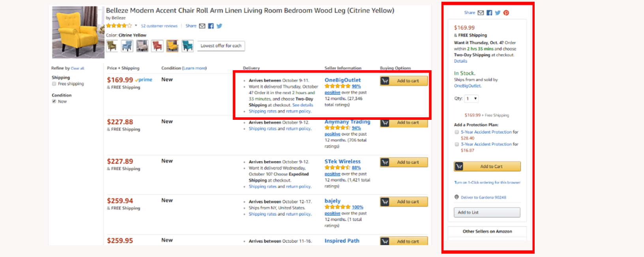The width and height of the screenshot is (644, 257).
Task: Click Lowest offer for each button
Action: coord(221,46)
